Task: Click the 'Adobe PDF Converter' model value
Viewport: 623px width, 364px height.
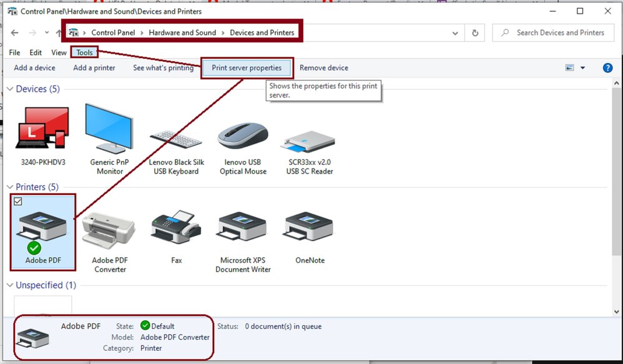Action: pyautogui.click(x=175, y=337)
